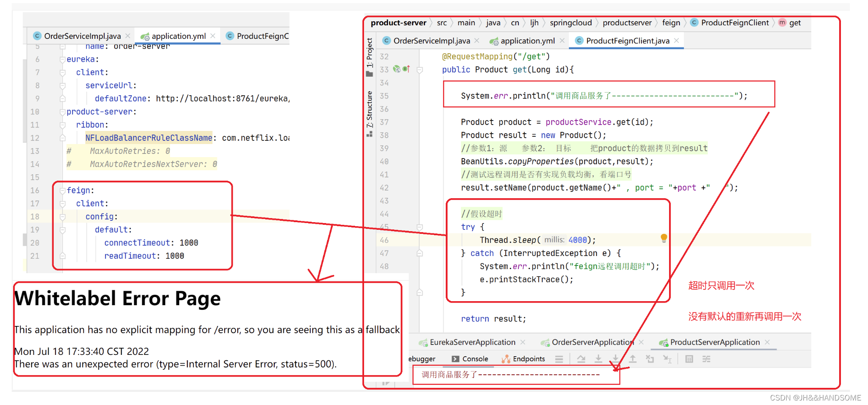The image size is (868, 405).
Task: Collapse the config block on line 18
Action: (x=63, y=217)
